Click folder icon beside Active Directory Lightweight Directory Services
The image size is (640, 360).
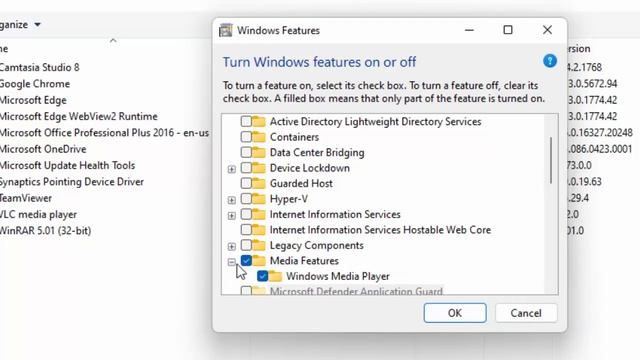point(259,121)
